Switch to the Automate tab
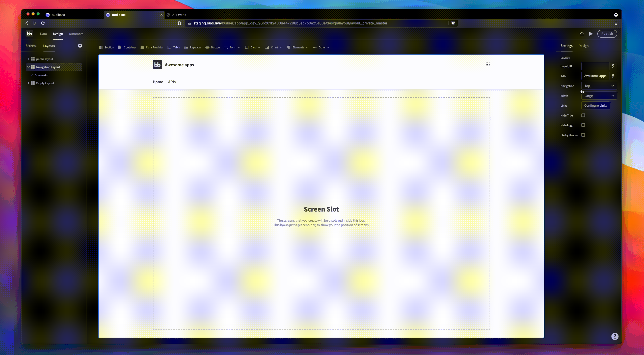The width and height of the screenshot is (644, 355). point(76,34)
